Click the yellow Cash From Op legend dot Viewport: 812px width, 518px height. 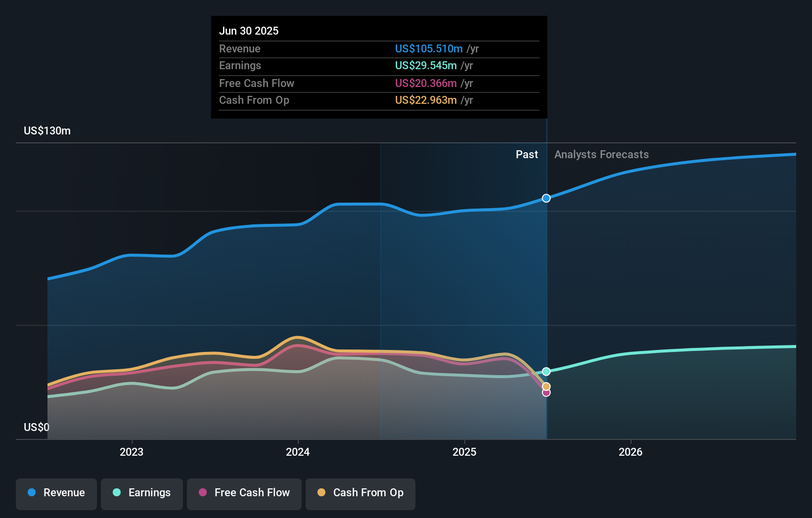tap(321, 493)
